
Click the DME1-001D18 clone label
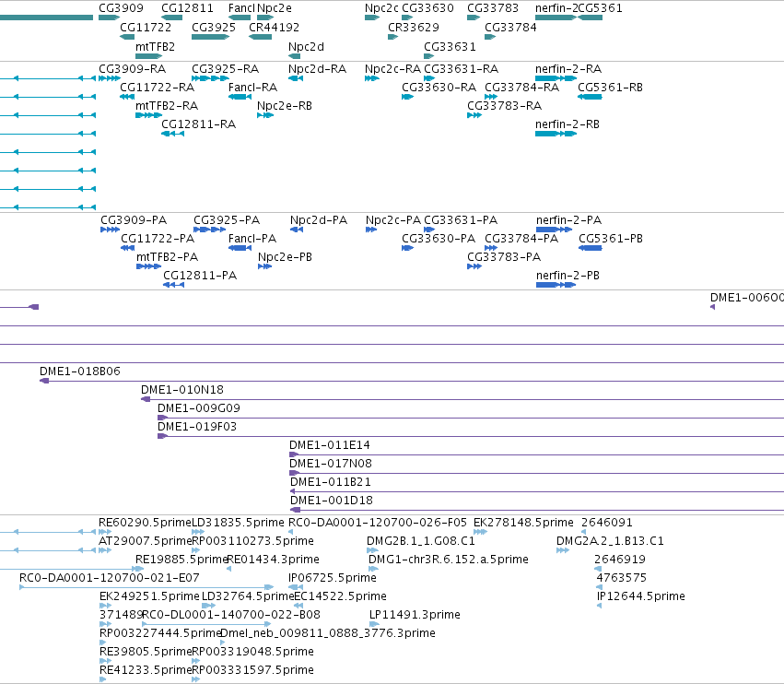coord(332,501)
